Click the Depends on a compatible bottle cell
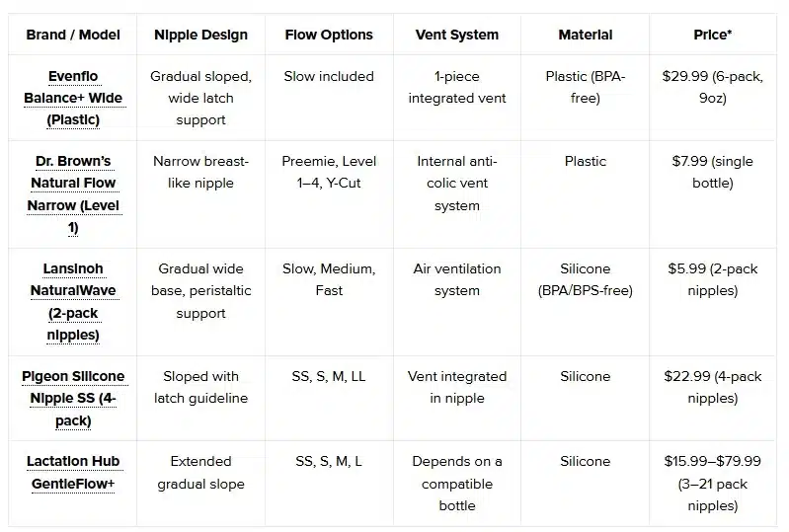Image resolution: width=789 pixels, height=532 pixels. [x=456, y=483]
